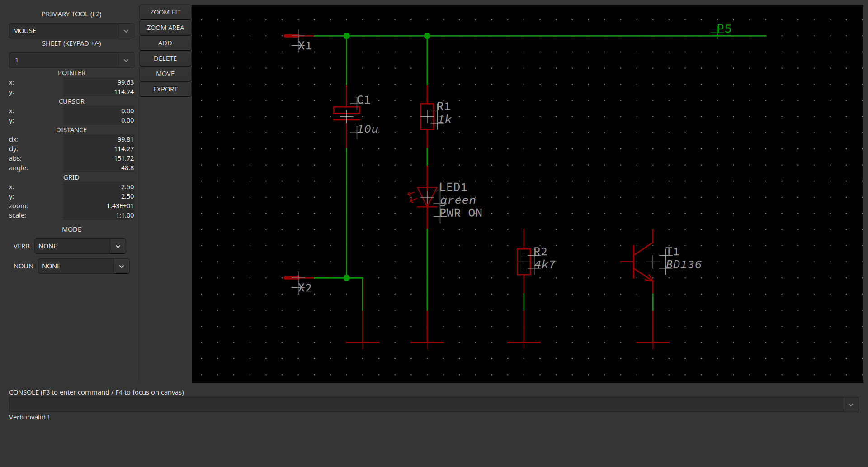Expand the console command history arrow
Image resolution: width=868 pixels, height=467 pixels.
click(850, 405)
